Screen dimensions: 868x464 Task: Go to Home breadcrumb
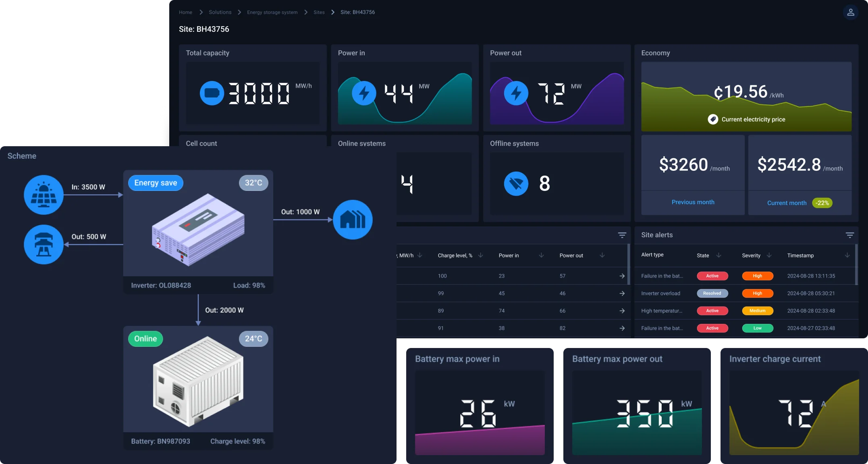(x=185, y=12)
